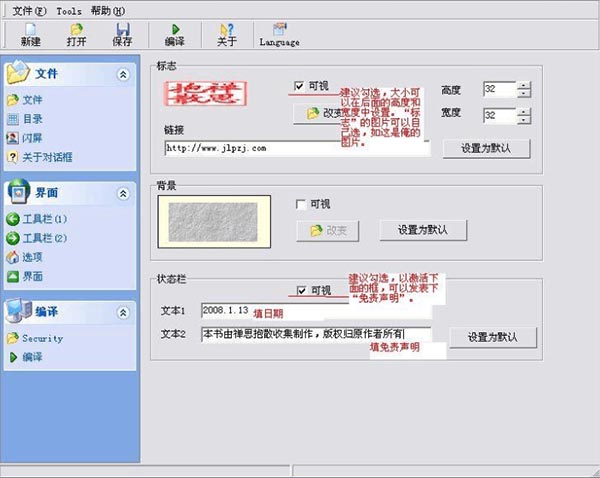The height and width of the screenshot is (478, 600).
Task: Open the 文件(F) menu
Action: click(29, 11)
